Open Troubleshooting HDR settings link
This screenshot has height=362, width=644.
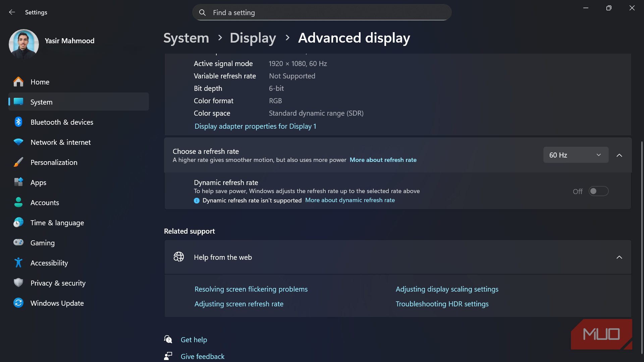coord(442,304)
